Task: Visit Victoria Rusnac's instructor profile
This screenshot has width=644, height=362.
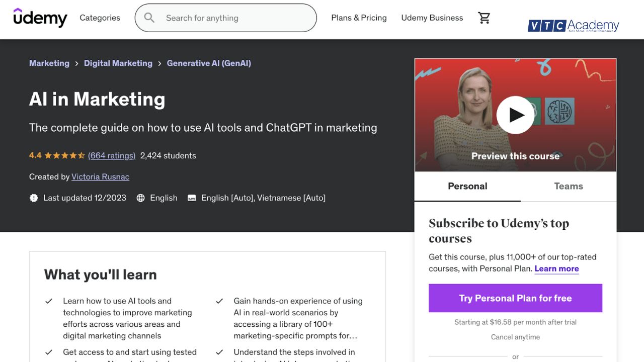Action: 100,176
